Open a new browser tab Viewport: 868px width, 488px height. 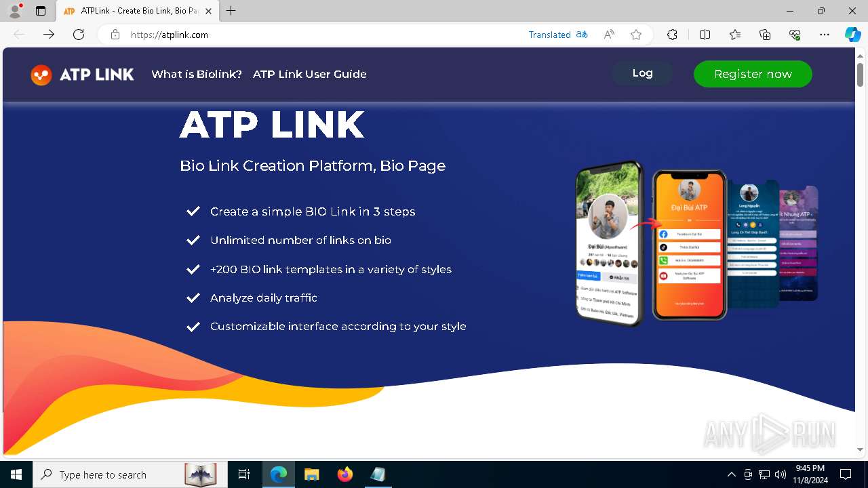pyautogui.click(x=231, y=11)
